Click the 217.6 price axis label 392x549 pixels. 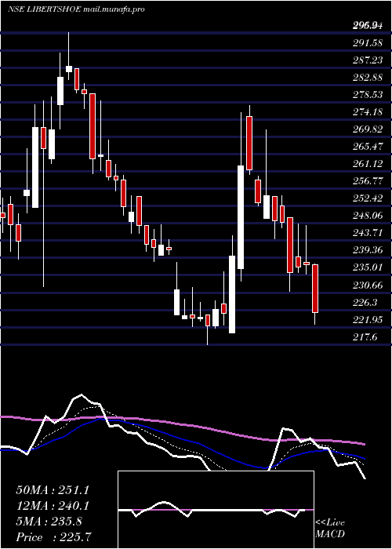click(365, 336)
